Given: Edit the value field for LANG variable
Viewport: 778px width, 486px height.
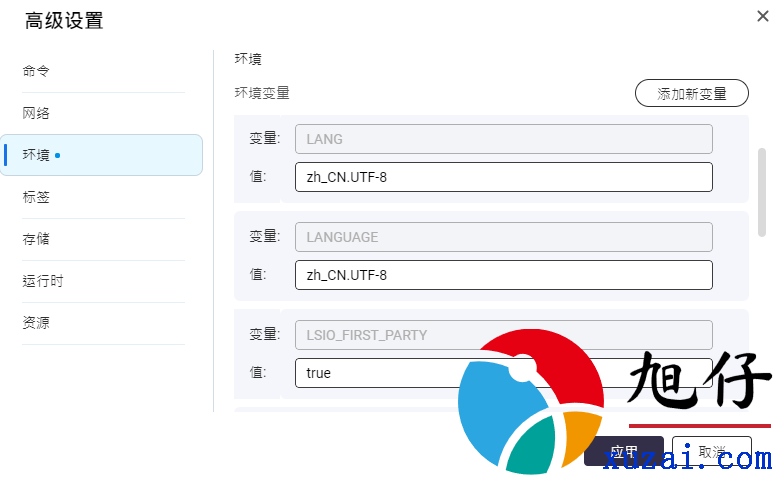Looking at the screenshot, I should (x=504, y=177).
